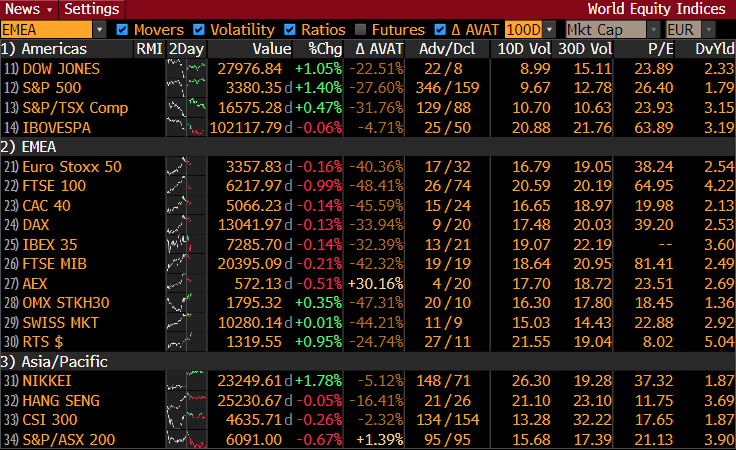Toggle the Δ AVAT checkbox
Image resolution: width=736 pixels, height=450 pixels.
(x=440, y=30)
